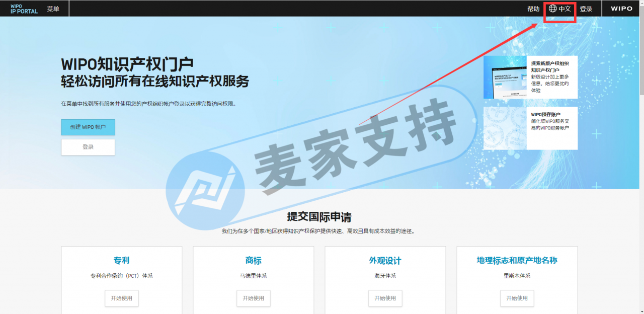The width and height of the screenshot is (644, 314).
Task: Open the 探索新版产权组织知识产权门户 thumbnail
Action: pyautogui.click(x=505, y=77)
